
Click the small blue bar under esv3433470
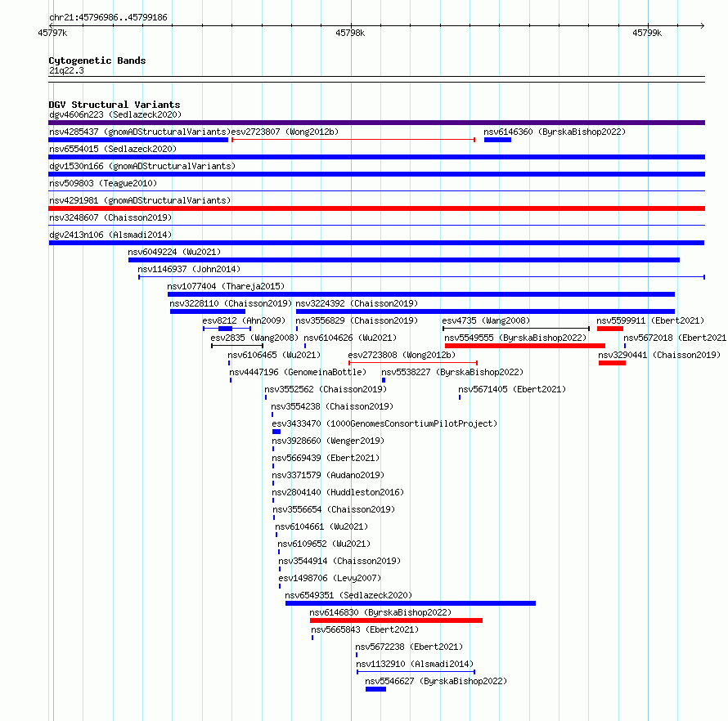tap(276, 432)
